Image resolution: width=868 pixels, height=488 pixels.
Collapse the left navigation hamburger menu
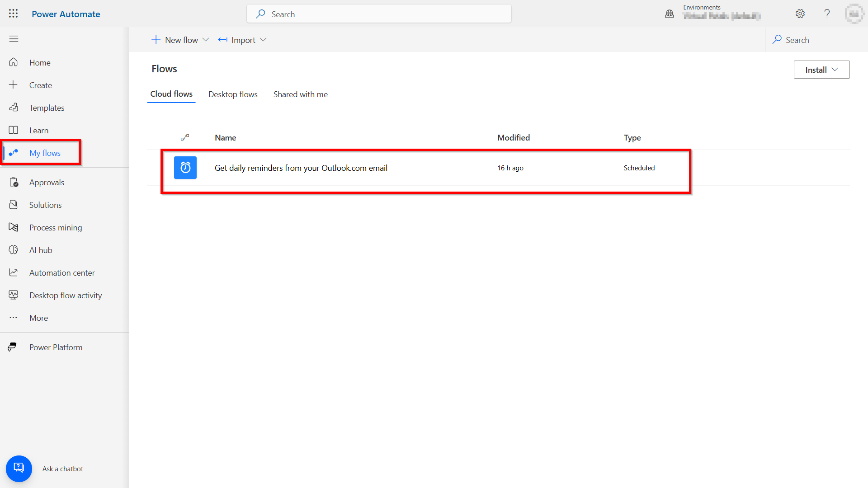[14, 39]
